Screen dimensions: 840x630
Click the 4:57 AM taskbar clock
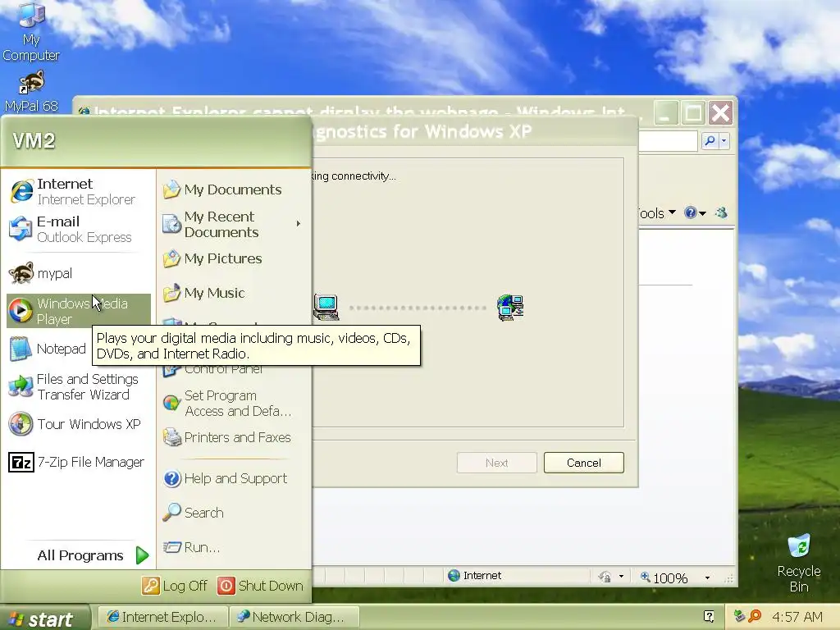pyautogui.click(x=797, y=617)
